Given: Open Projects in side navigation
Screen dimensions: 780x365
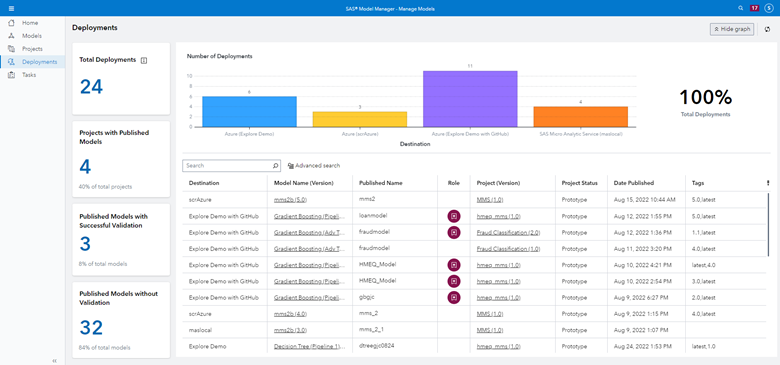Looking at the screenshot, I should click(33, 49).
